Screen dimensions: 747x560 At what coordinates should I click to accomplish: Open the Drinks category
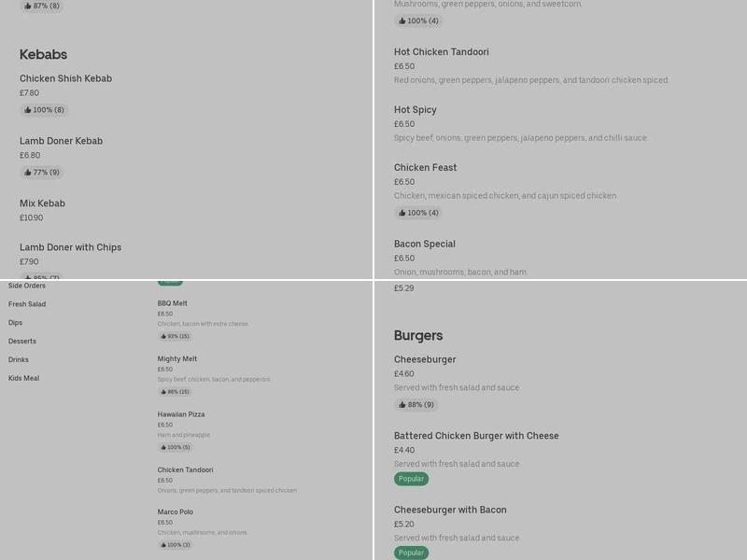(x=19, y=359)
